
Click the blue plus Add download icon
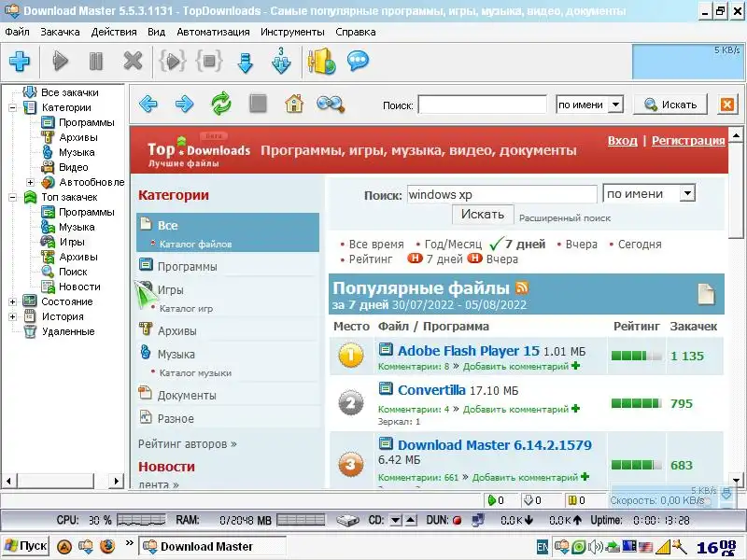pyautogui.click(x=20, y=61)
